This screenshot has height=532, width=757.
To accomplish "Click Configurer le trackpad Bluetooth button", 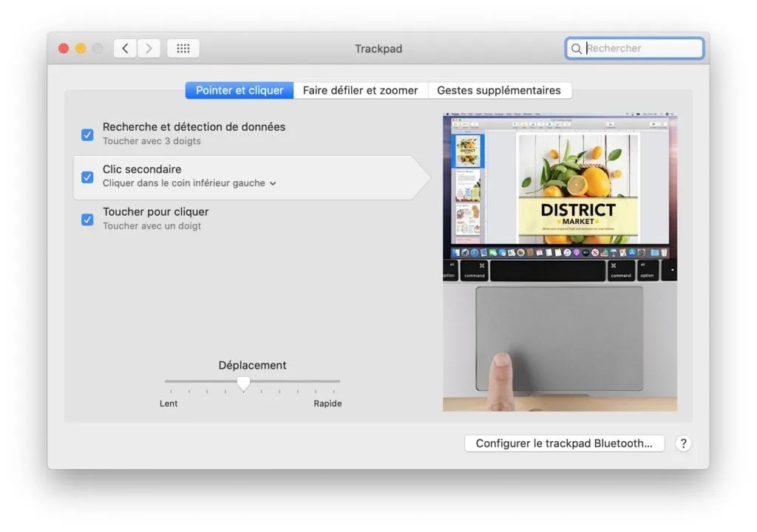I will 564,443.
